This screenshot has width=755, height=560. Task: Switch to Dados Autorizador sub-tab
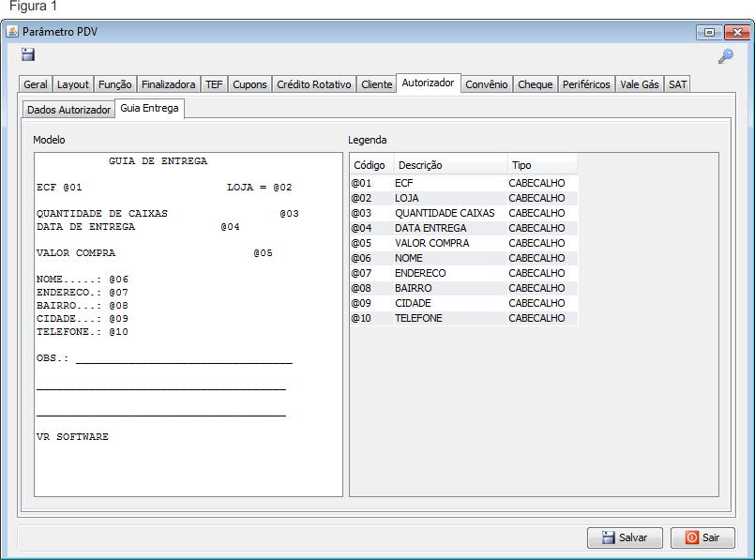[x=68, y=110]
